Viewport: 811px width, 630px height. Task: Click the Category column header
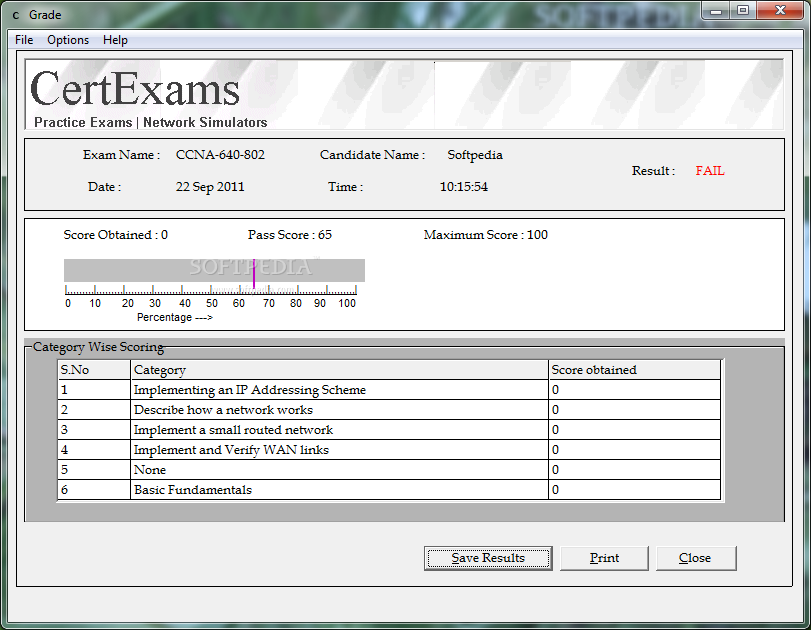pyautogui.click(x=339, y=370)
